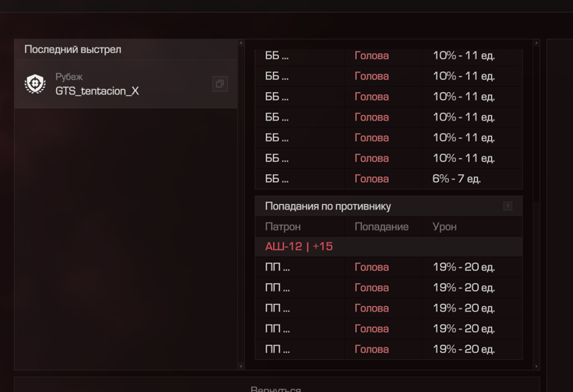Click the copy icon beside GTS_tentacion_X

[x=220, y=84]
